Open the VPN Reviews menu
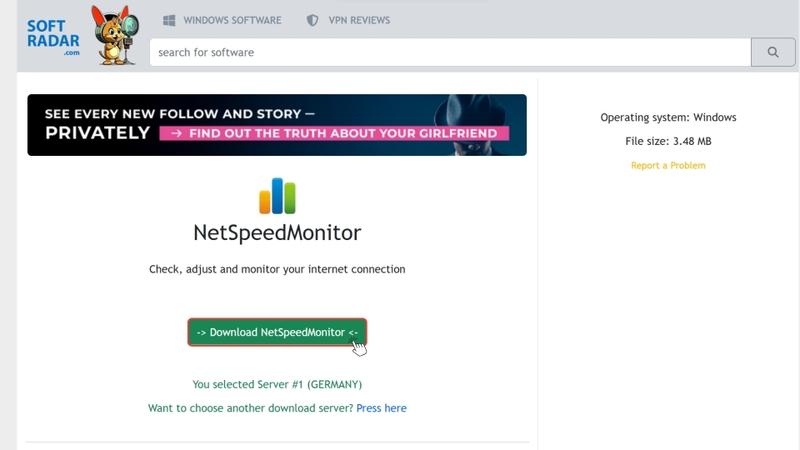 pos(359,20)
